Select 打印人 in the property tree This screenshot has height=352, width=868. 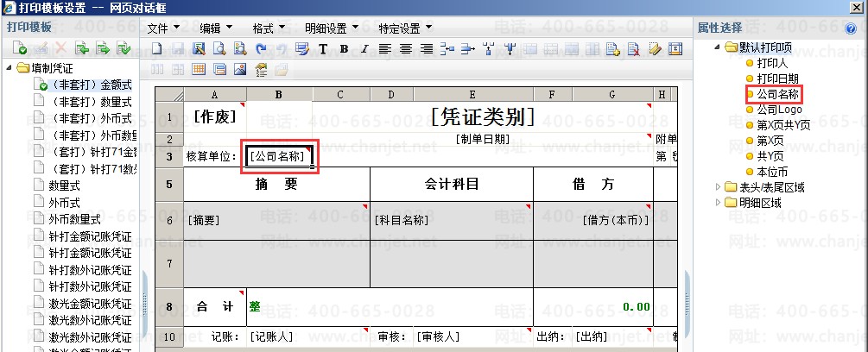(x=772, y=63)
